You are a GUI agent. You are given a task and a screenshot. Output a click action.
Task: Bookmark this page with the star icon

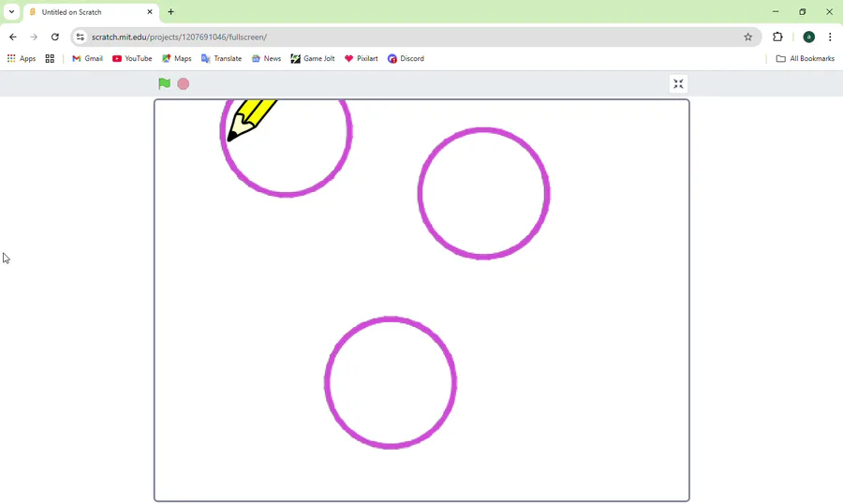pos(747,37)
